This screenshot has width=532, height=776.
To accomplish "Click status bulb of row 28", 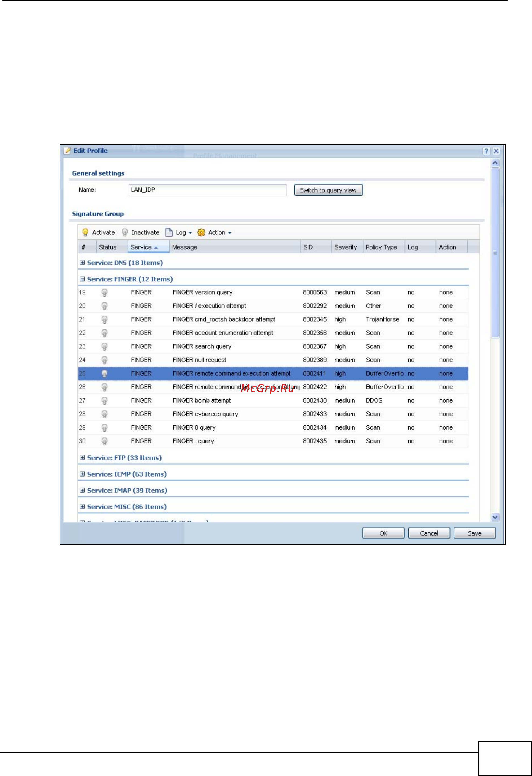I will tap(104, 414).
